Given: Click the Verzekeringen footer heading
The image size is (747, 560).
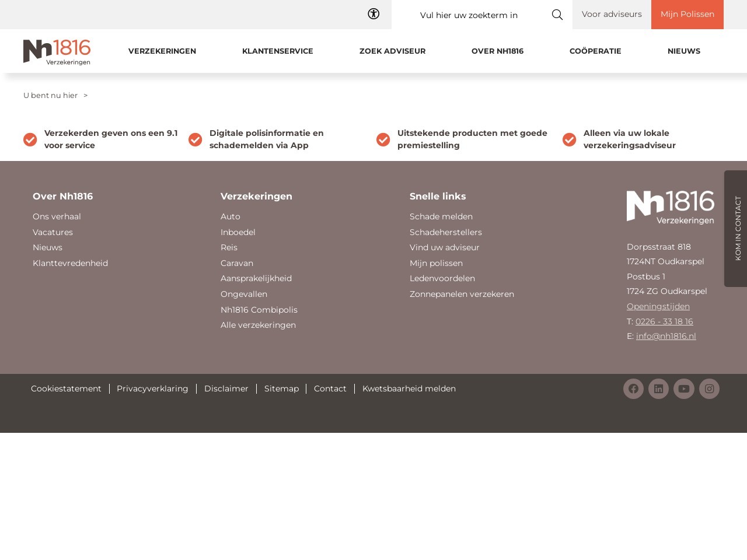Looking at the screenshot, I should tap(256, 197).
